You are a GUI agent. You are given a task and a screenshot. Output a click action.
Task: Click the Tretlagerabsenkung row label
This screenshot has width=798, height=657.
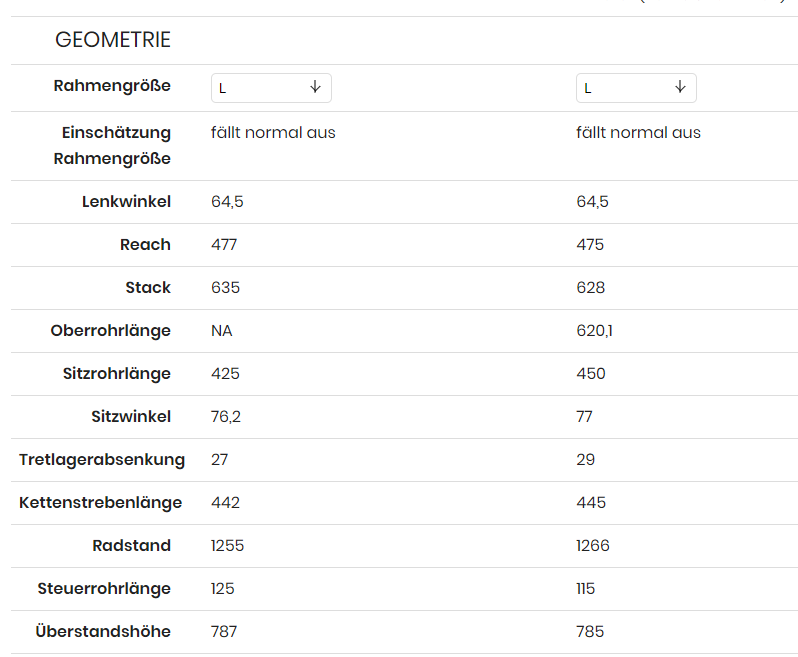tap(102, 460)
